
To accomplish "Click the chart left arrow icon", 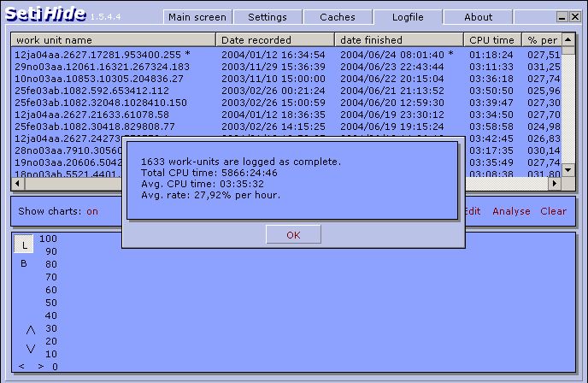I will [21, 366].
